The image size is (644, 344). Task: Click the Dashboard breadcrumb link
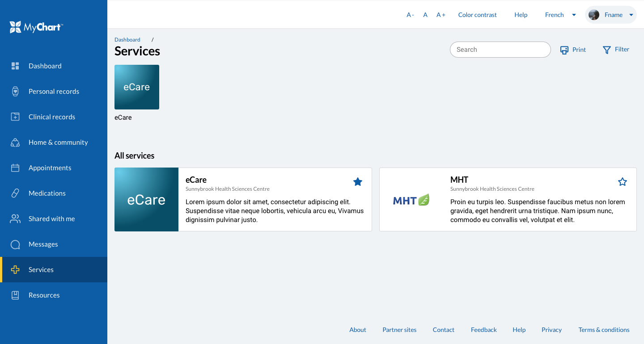pos(127,40)
